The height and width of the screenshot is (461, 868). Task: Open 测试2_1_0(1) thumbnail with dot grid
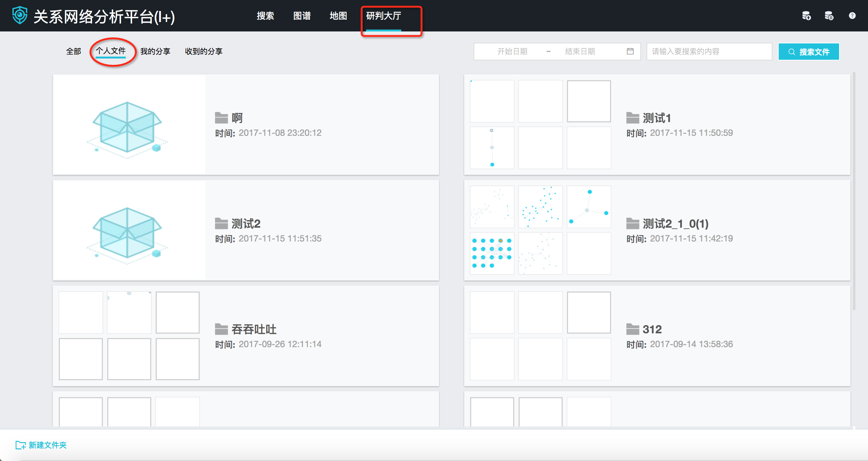pos(492,253)
